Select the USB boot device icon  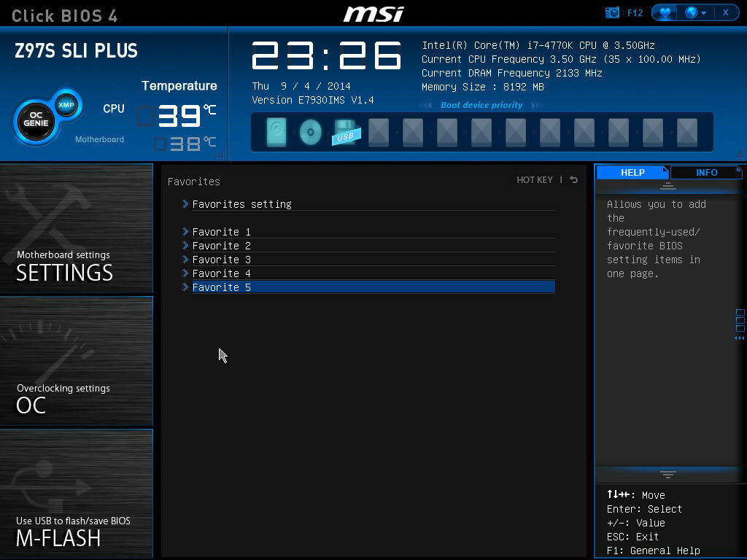coord(345,133)
